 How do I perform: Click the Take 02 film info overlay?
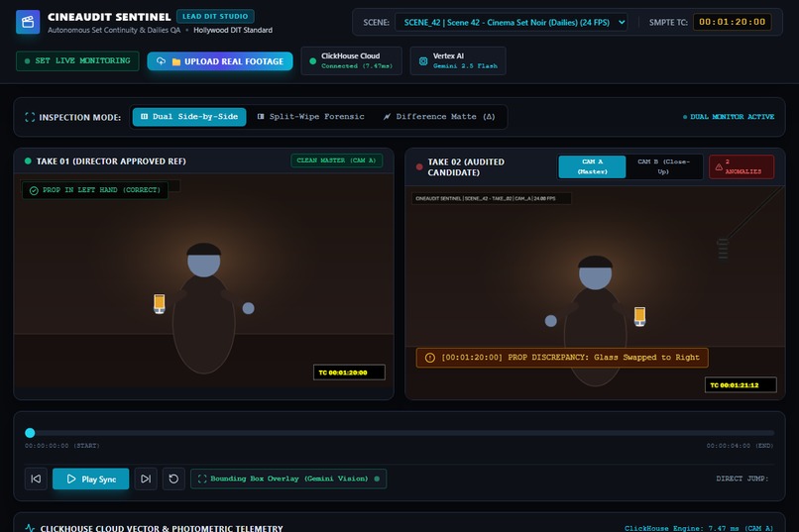(x=492, y=198)
